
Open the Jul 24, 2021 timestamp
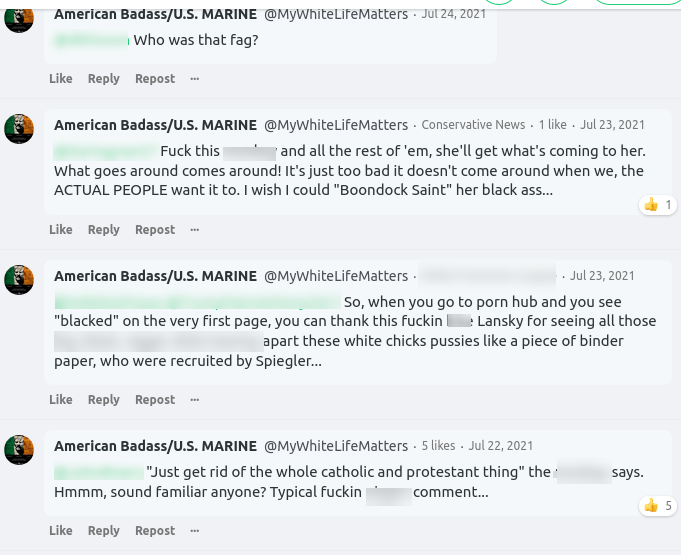(x=454, y=14)
